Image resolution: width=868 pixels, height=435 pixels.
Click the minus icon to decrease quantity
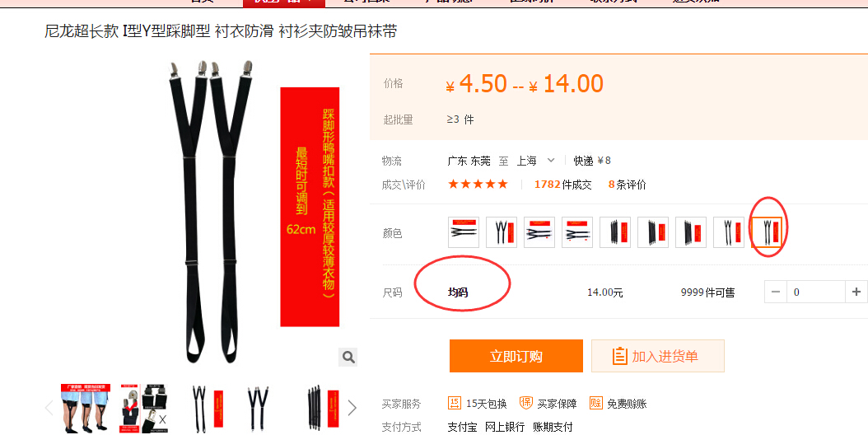click(776, 292)
